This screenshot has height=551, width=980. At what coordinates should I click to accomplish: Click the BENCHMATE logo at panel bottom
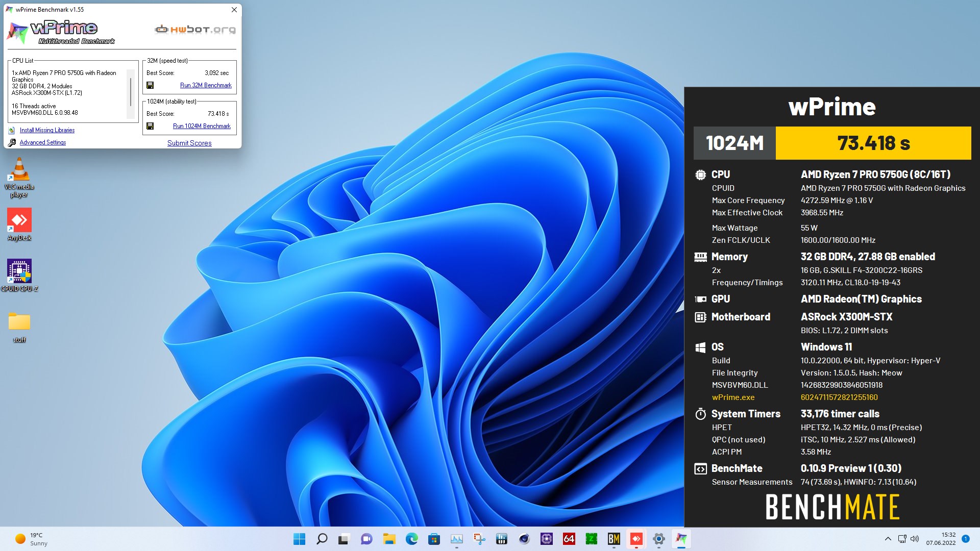[x=832, y=507]
